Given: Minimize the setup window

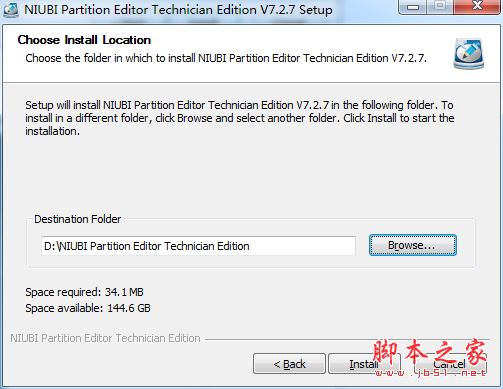Looking at the screenshot, I should pos(413,7).
